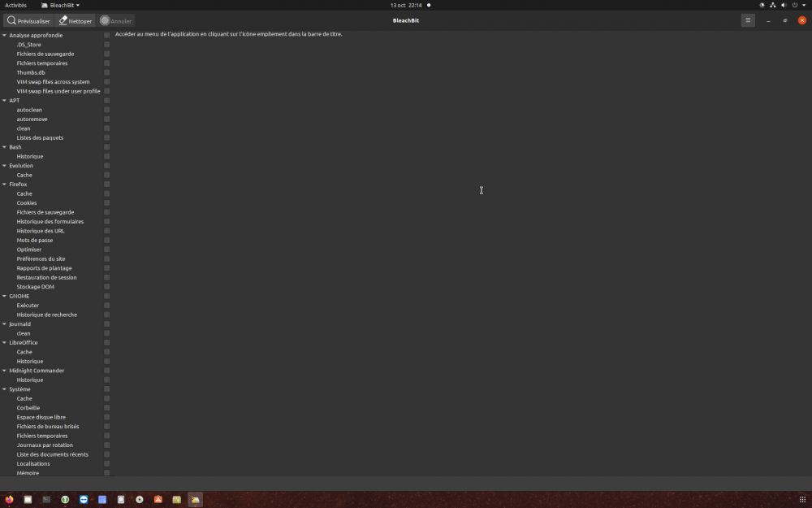Image resolution: width=812 pixels, height=508 pixels.
Task: Click the Prévisualiser magnifier button
Action: coord(28,20)
